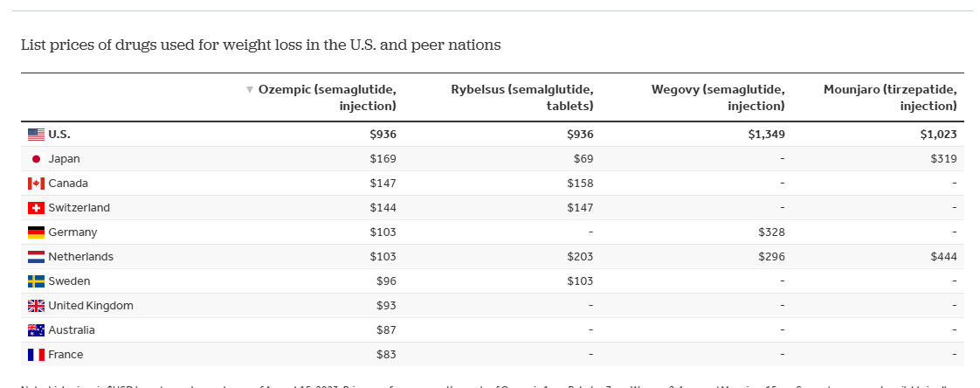Click the France flag icon
The image size is (980, 388).
click(36, 355)
